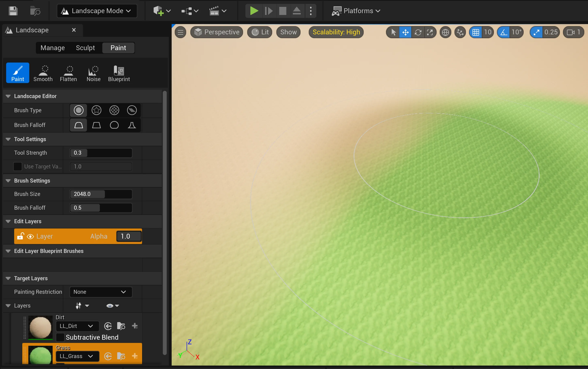Open the Layers sort order dropdown
Image resolution: width=588 pixels, height=369 pixels.
pyautogui.click(x=82, y=306)
